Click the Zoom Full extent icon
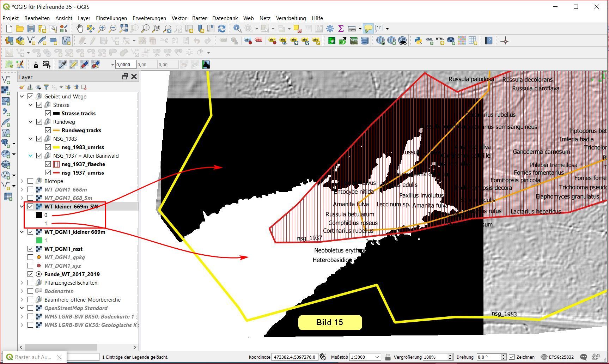The width and height of the screenshot is (609, 364). (123, 29)
